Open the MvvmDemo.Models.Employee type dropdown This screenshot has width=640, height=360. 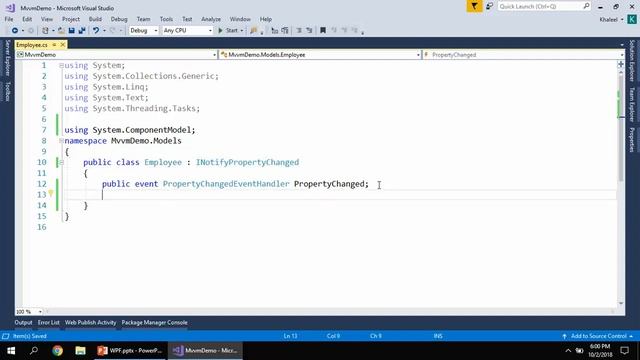320,55
